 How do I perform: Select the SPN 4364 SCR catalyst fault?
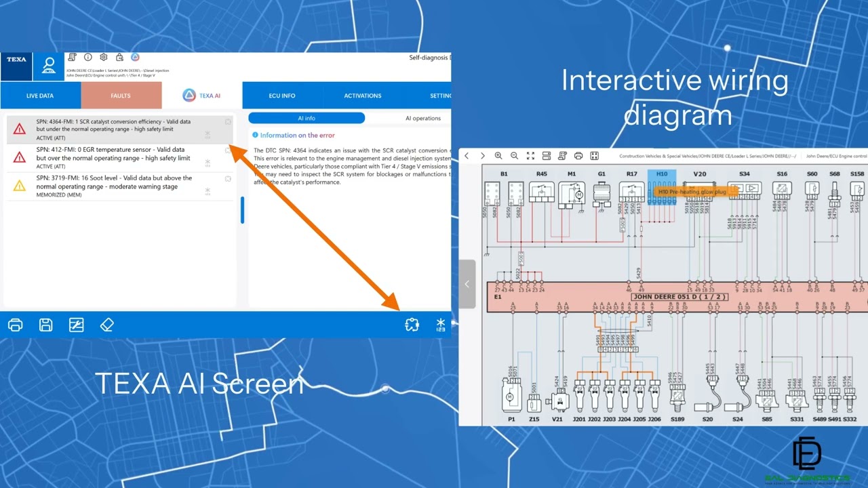(120, 129)
